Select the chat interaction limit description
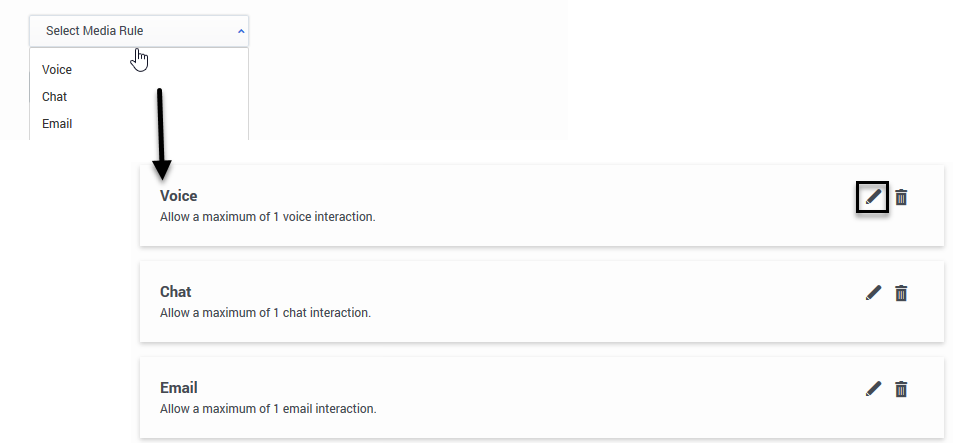This screenshot has height=443, width=953. pyautogui.click(x=265, y=312)
